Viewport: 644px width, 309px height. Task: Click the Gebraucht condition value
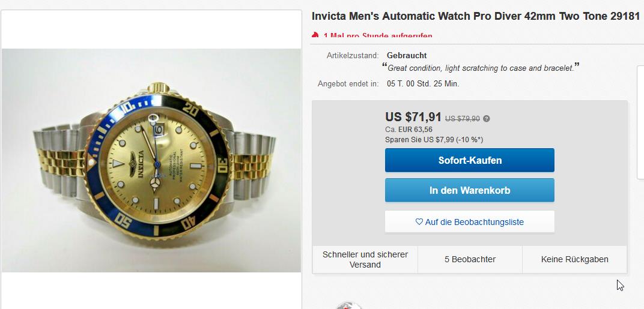point(407,55)
